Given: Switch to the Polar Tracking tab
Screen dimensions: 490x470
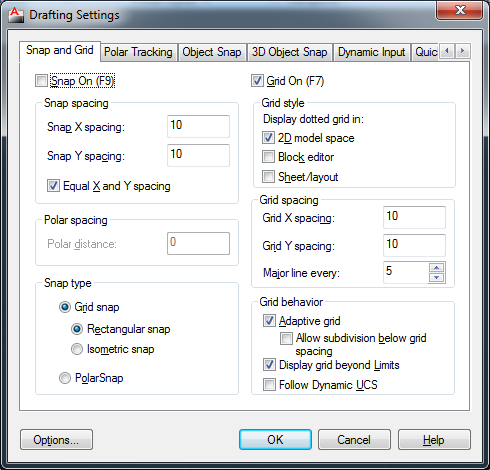Looking at the screenshot, I should click(x=138, y=52).
